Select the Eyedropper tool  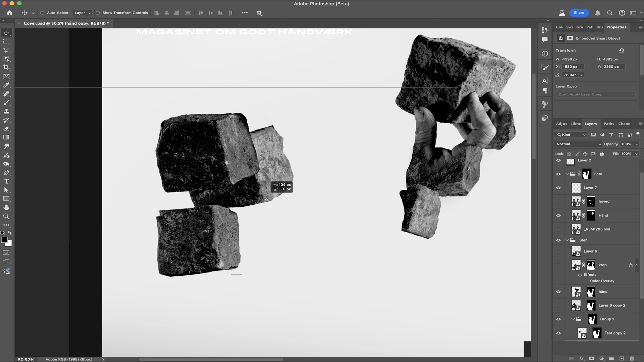point(6,85)
